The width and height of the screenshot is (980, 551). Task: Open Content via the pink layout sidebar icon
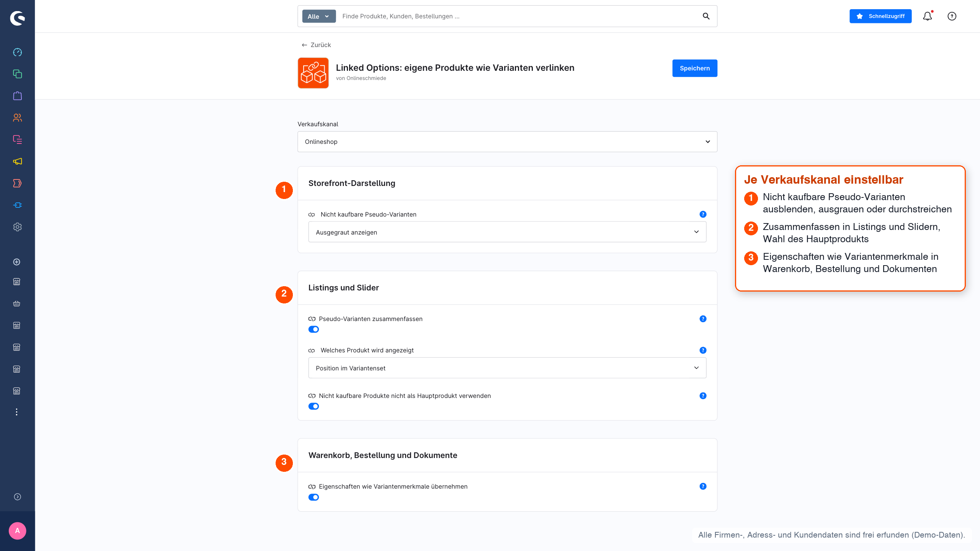[x=17, y=139]
